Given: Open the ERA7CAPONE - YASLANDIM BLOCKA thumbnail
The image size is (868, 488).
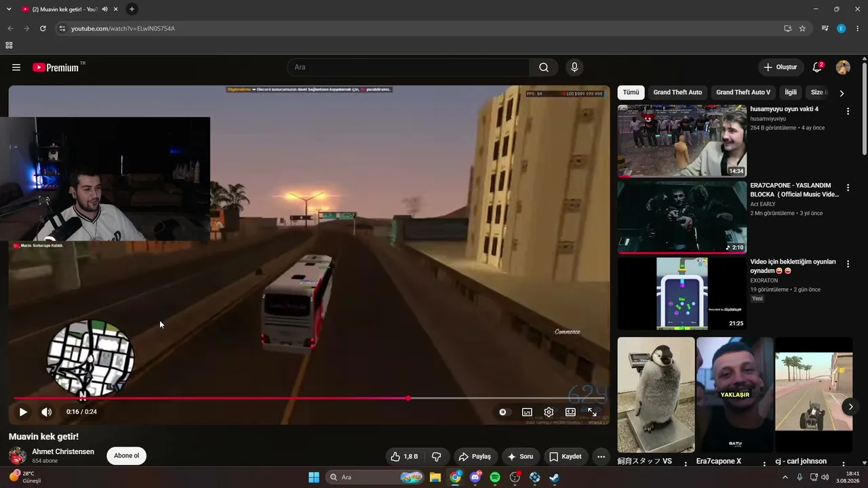Looking at the screenshot, I should pyautogui.click(x=682, y=217).
